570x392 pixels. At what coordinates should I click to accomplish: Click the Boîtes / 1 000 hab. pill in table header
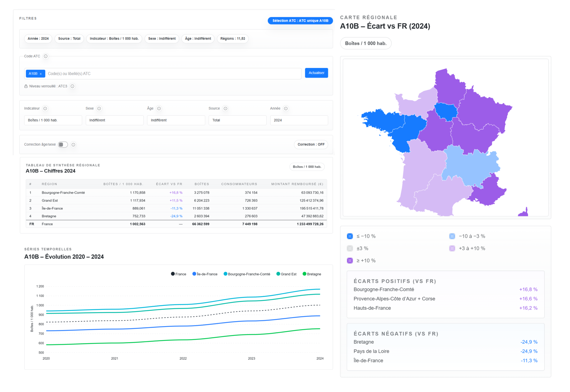click(x=307, y=167)
